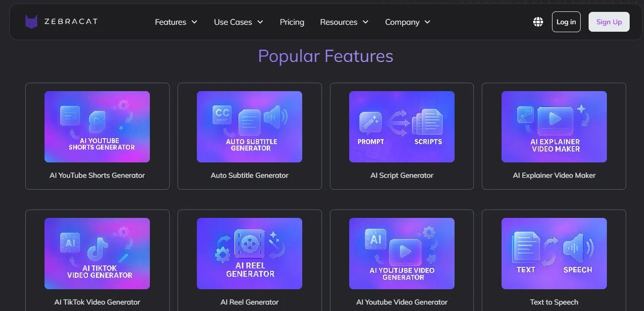Click the Sign Up button
This screenshot has width=644, height=311.
pos(609,22)
